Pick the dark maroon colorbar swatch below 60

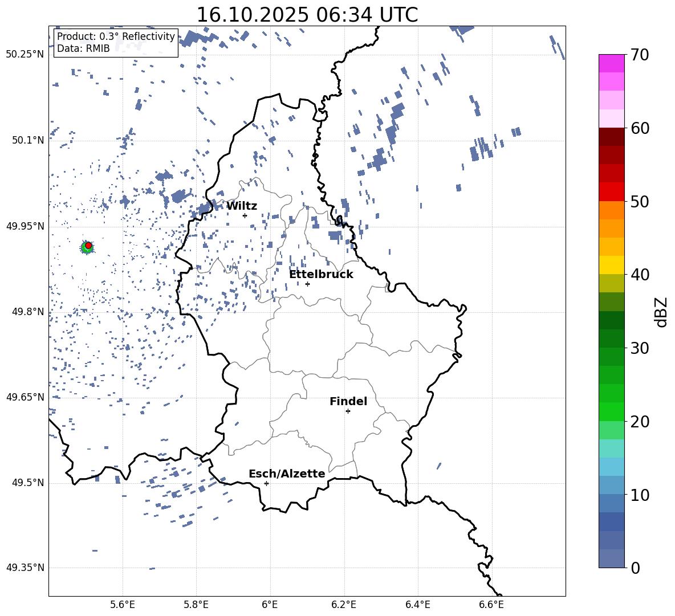(612, 137)
